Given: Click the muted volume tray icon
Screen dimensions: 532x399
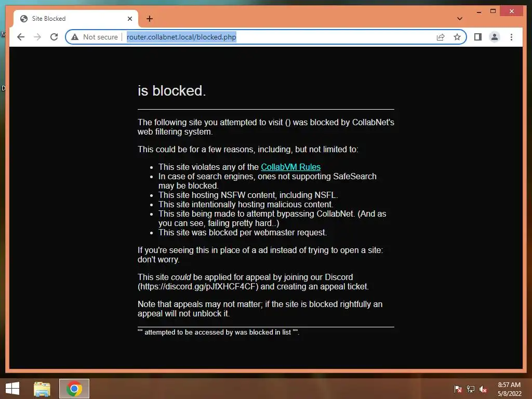Looking at the screenshot, I should pyautogui.click(x=483, y=389).
